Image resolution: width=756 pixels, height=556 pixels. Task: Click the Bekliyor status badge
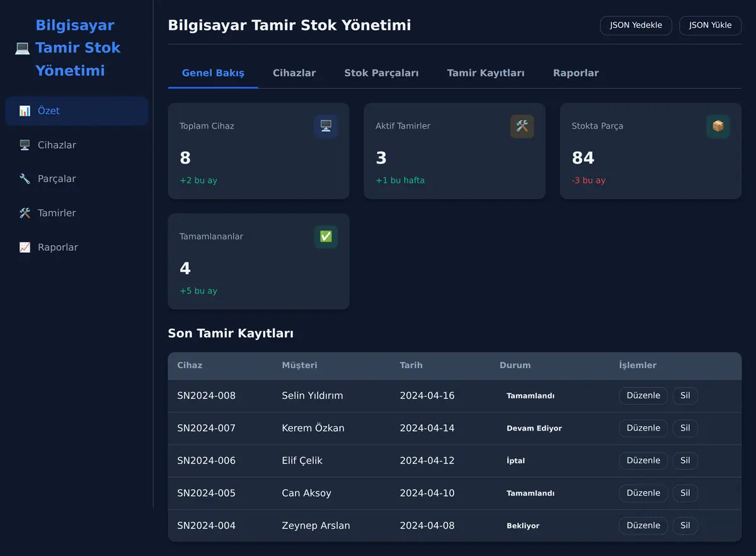click(523, 526)
